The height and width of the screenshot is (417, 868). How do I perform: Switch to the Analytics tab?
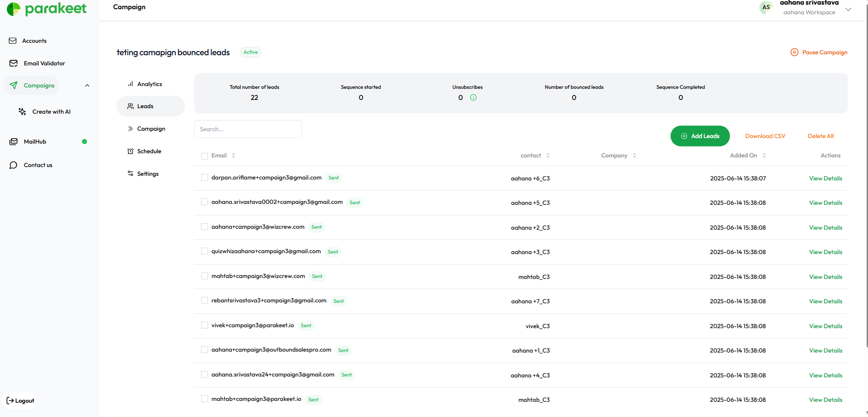150,84
